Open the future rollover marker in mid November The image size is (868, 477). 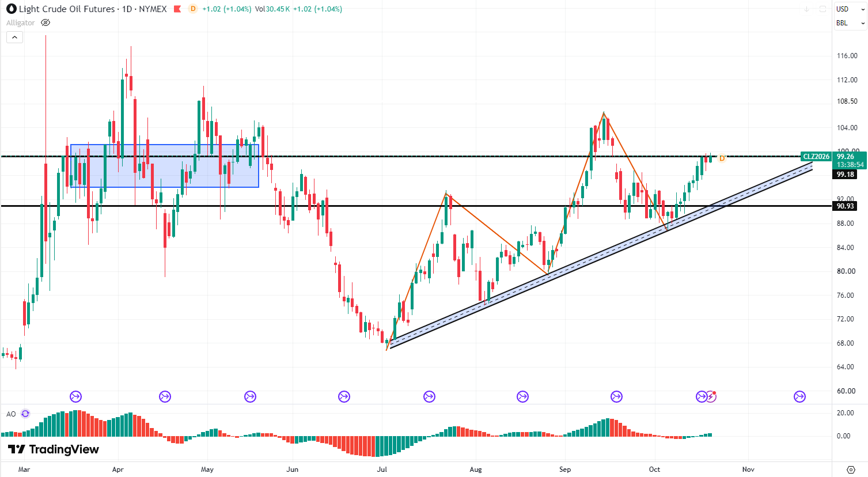click(799, 396)
